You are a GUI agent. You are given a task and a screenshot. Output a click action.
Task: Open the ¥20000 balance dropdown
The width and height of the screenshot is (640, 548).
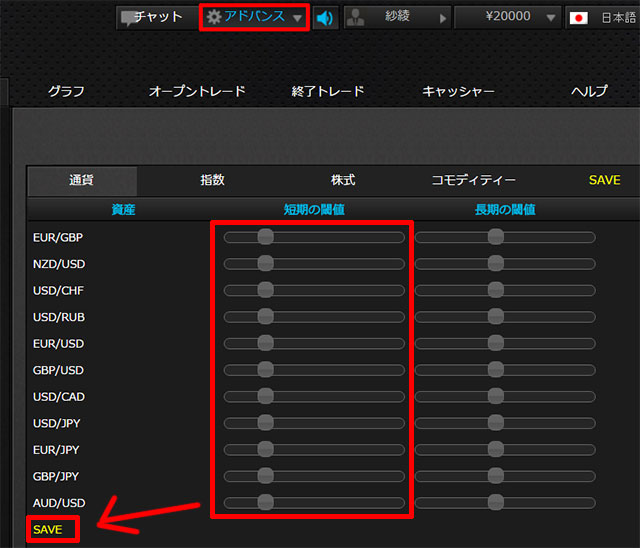pyautogui.click(x=508, y=18)
